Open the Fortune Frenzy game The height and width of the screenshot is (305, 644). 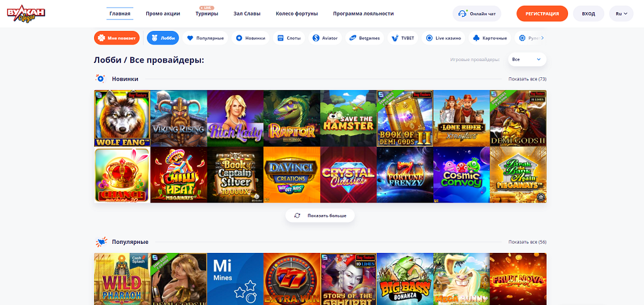pyautogui.click(x=405, y=175)
